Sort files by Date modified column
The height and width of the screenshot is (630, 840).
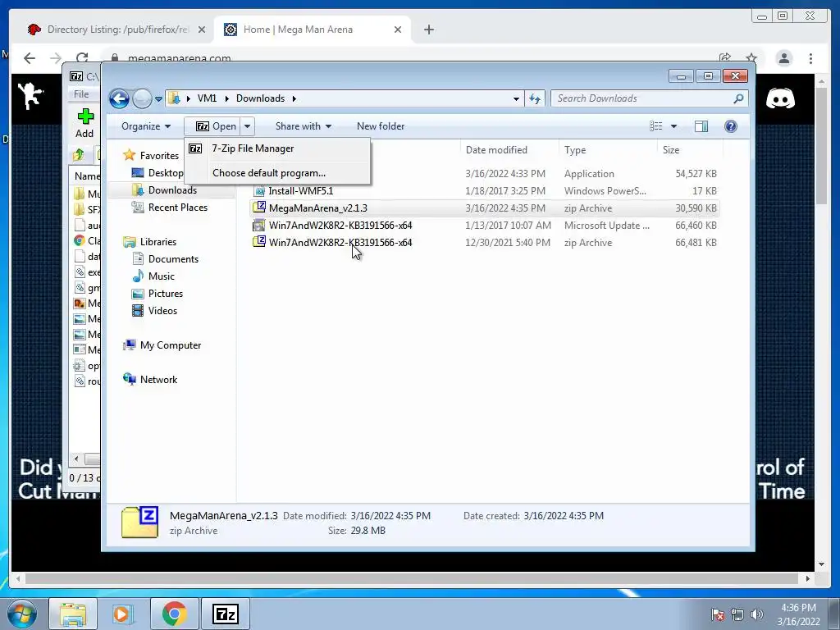(x=496, y=150)
